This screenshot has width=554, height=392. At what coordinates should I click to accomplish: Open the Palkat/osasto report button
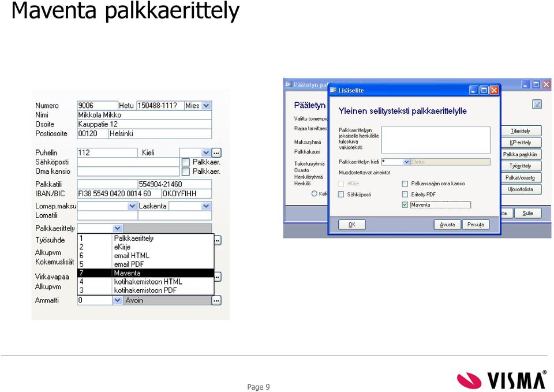coord(521,177)
